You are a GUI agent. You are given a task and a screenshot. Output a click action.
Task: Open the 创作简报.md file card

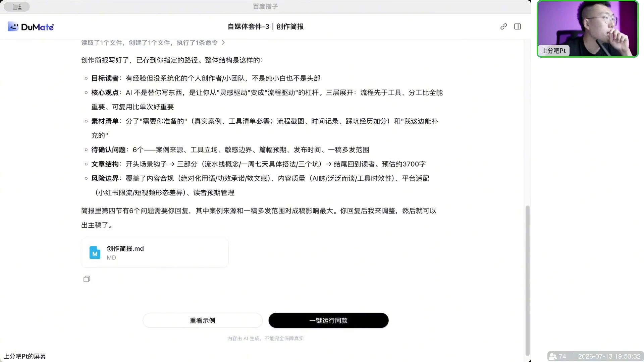click(155, 253)
